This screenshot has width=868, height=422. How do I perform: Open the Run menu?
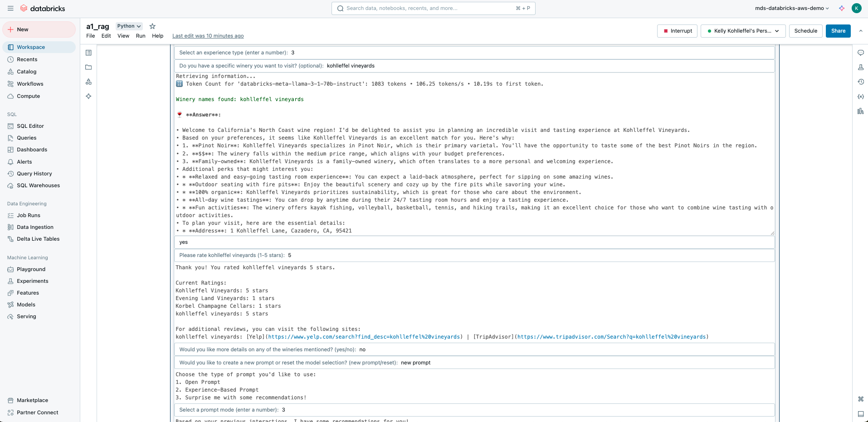[x=141, y=36]
